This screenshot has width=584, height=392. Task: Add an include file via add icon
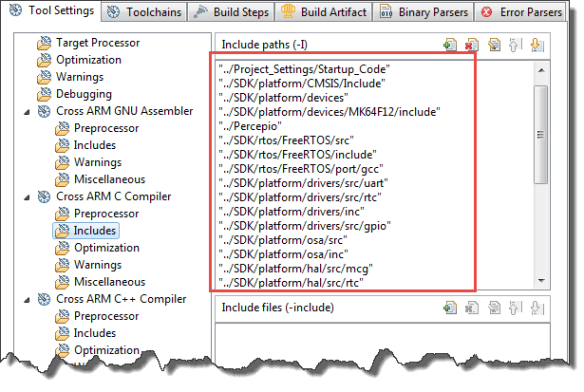click(x=450, y=308)
